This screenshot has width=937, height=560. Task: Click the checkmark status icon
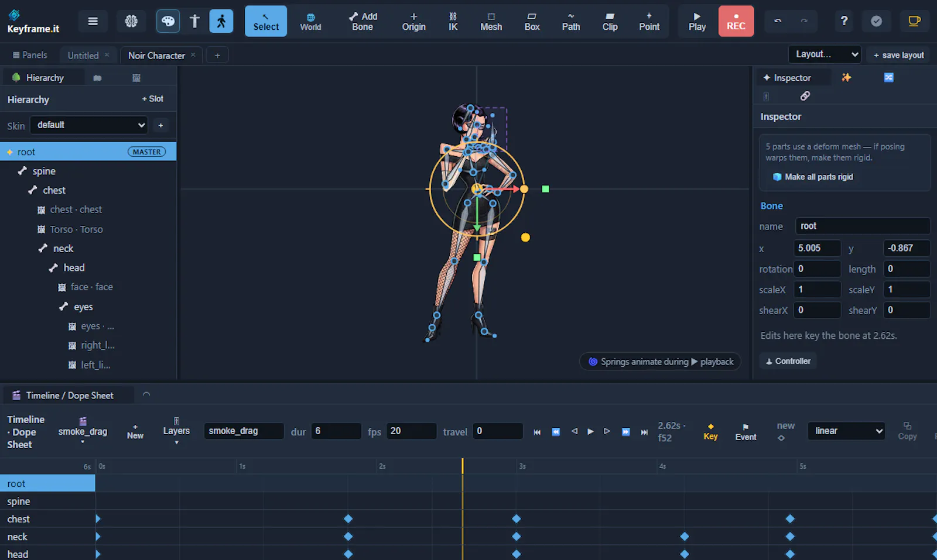tap(876, 21)
